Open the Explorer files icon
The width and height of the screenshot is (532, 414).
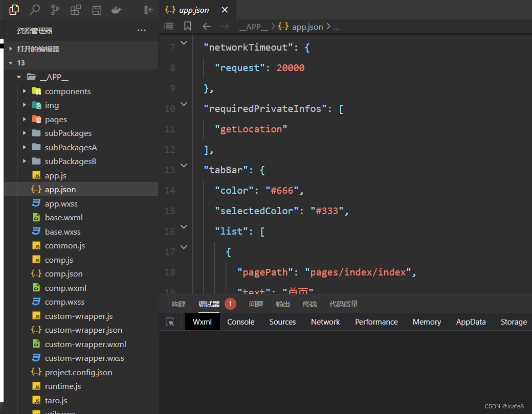(14, 10)
